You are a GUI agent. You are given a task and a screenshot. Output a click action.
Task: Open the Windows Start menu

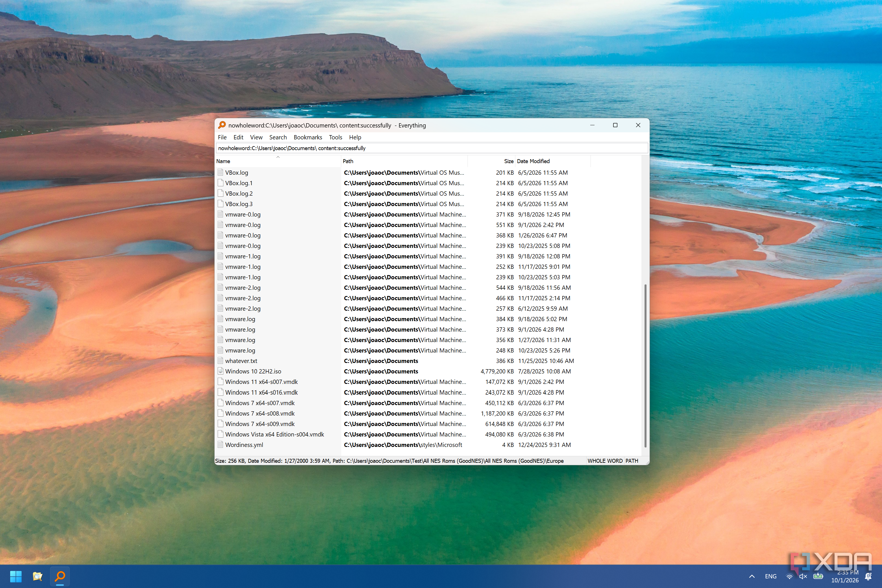pyautogui.click(x=15, y=576)
